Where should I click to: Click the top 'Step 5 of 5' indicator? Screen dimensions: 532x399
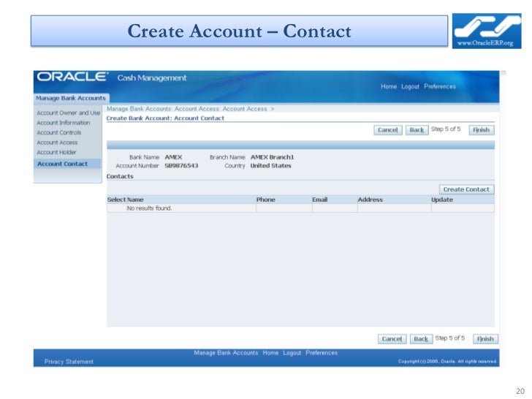(x=446, y=129)
